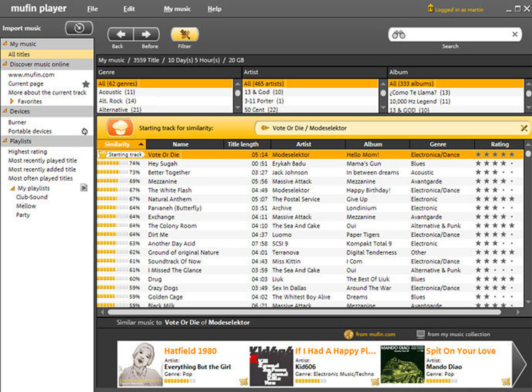Open the File menu
The width and height of the screenshot is (532, 392).
point(92,9)
